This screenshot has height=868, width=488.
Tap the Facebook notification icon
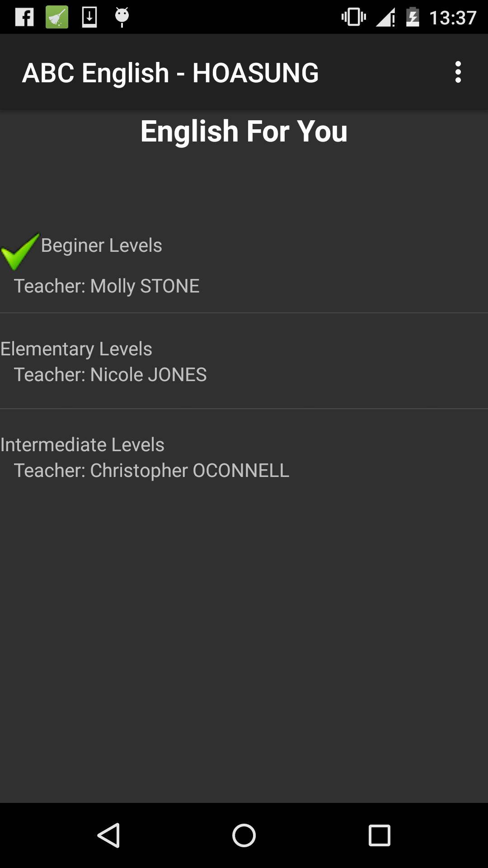pyautogui.click(x=24, y=17)
